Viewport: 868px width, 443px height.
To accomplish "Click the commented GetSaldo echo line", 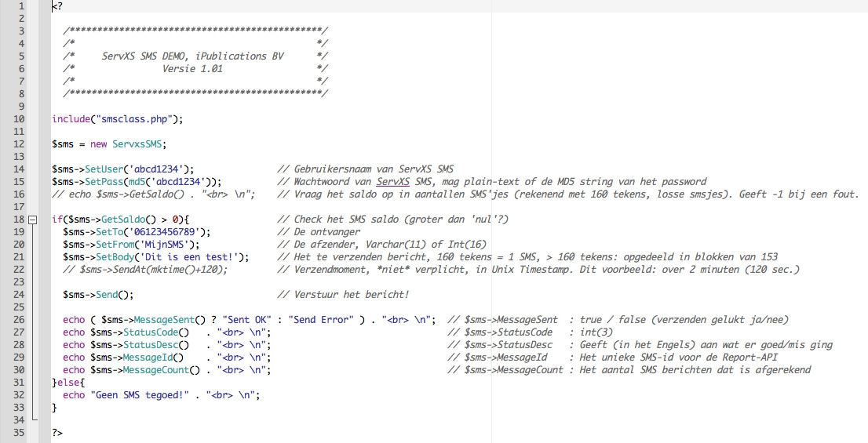I will pos(153,194).
